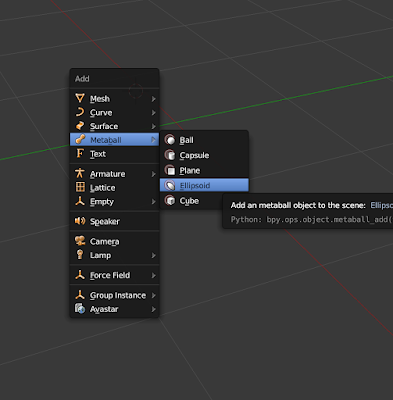393x400 pixels.
Task: Click the 'Add an metaball object' tooltip text
Action: click(x=298, y=205)
